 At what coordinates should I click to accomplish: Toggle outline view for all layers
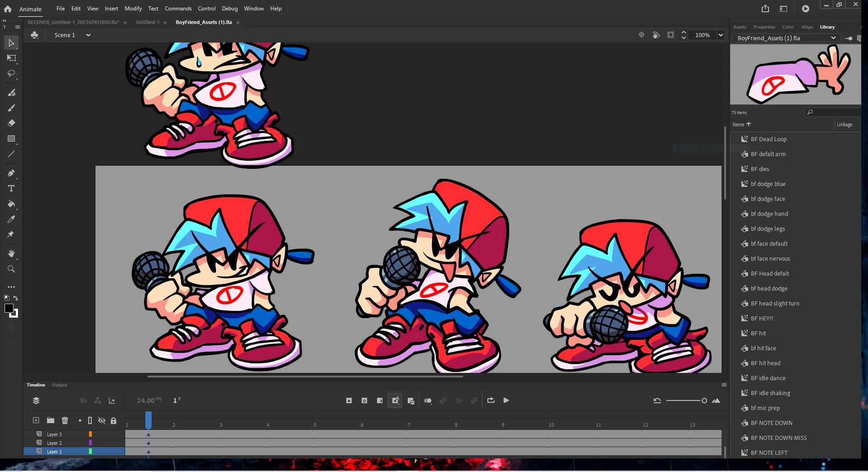[x=90, y=420]
